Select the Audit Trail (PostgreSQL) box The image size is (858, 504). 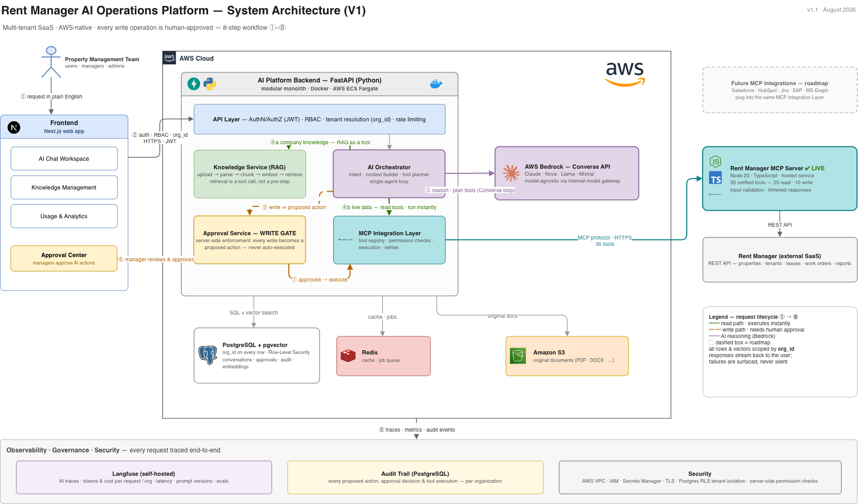[415, 477]
